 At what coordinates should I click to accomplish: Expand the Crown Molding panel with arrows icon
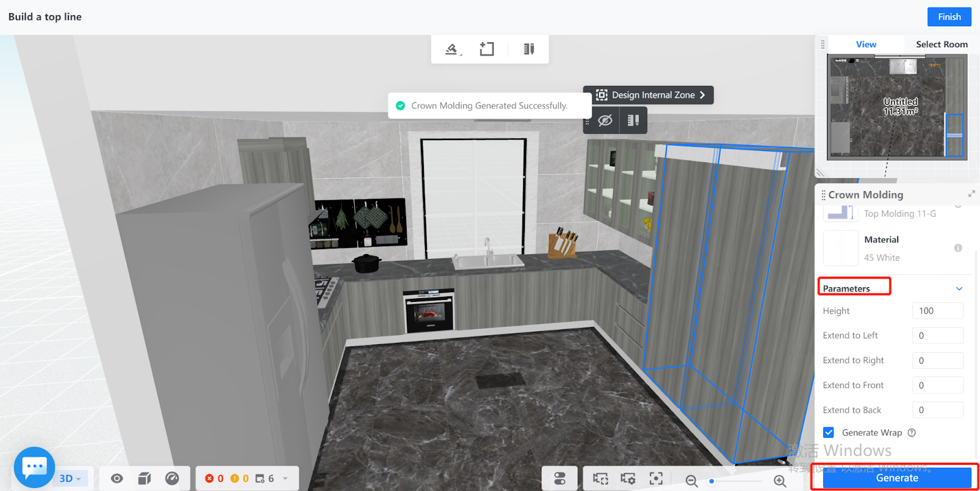point(971,193)
